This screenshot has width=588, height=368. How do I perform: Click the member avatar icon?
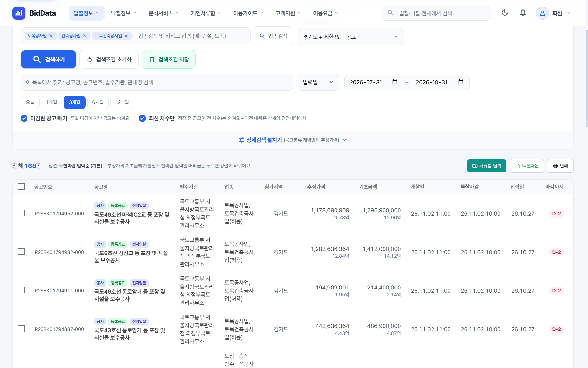[x=542, y=13]
